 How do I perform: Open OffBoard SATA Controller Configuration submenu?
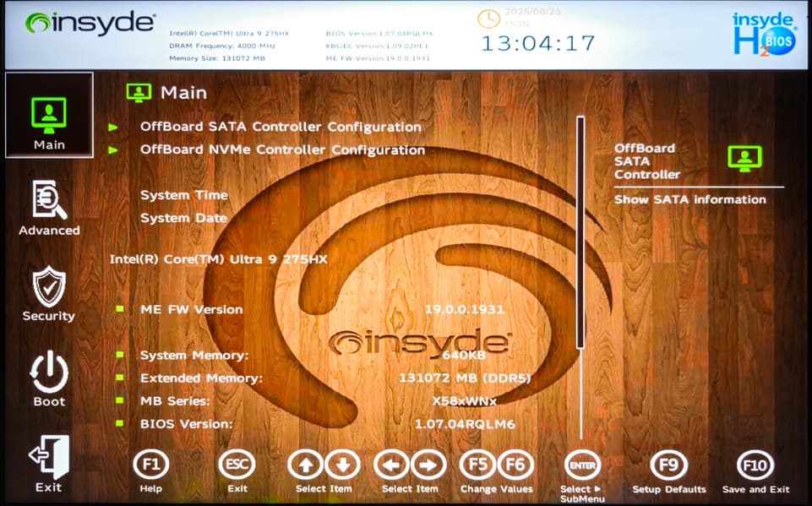(x=281, y=127)
